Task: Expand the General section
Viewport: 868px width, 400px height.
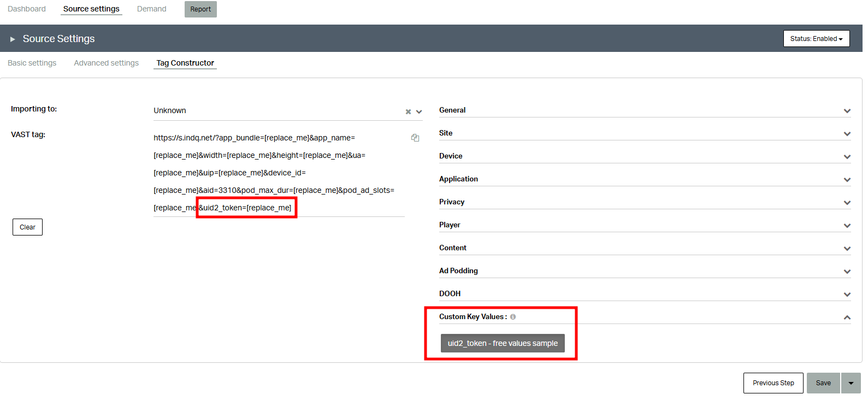Action: tap(645, 110)
